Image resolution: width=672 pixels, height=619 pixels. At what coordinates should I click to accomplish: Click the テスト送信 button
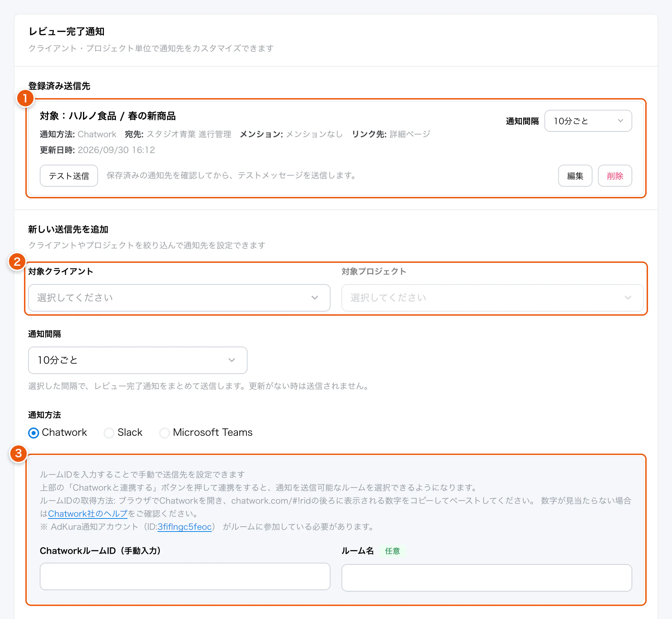(69, 176)
